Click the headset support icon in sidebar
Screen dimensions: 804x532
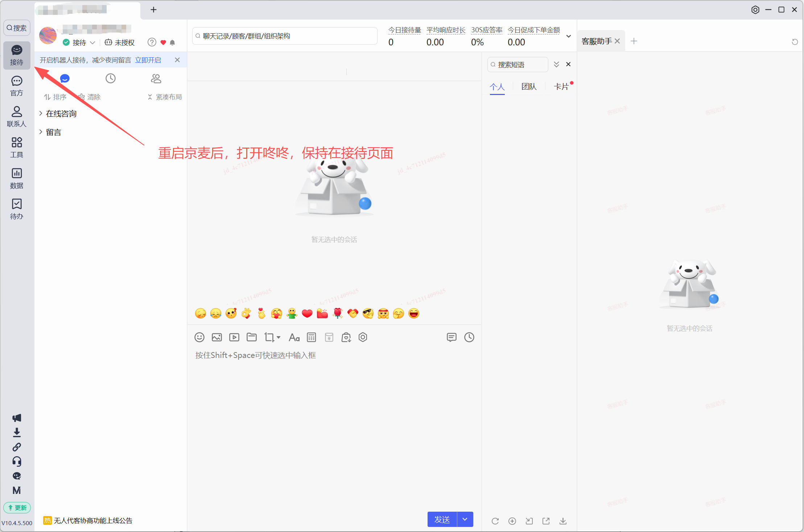pyautogui.click(x=17, y=461)
